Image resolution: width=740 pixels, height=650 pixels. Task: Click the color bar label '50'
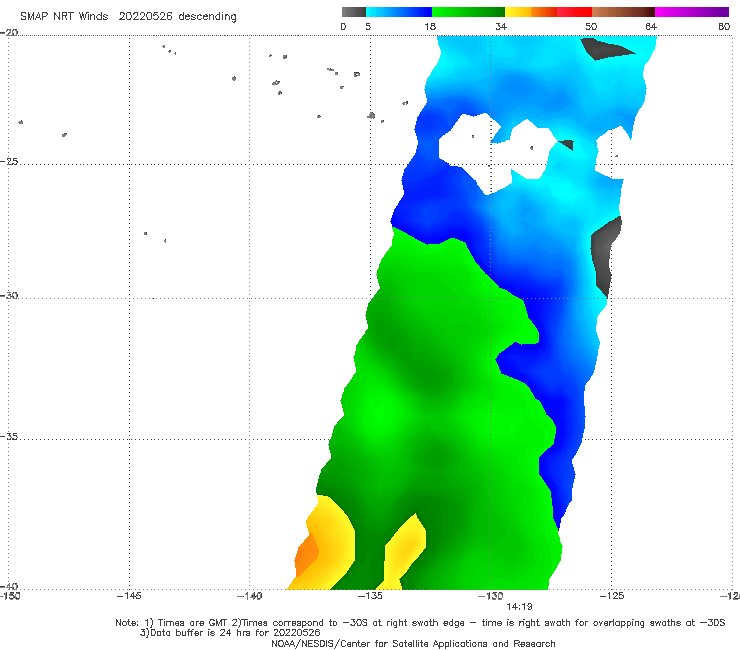591,27
